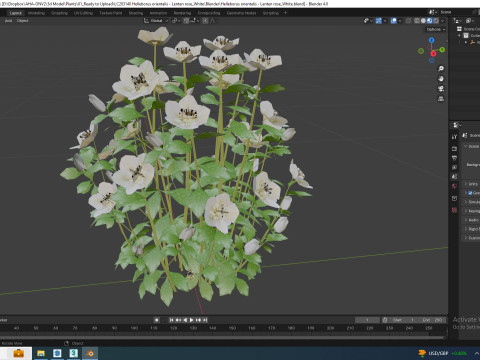Toggle the preview range clock button
This screenshot has height=360, width=480.
click(x=385, y=320)
